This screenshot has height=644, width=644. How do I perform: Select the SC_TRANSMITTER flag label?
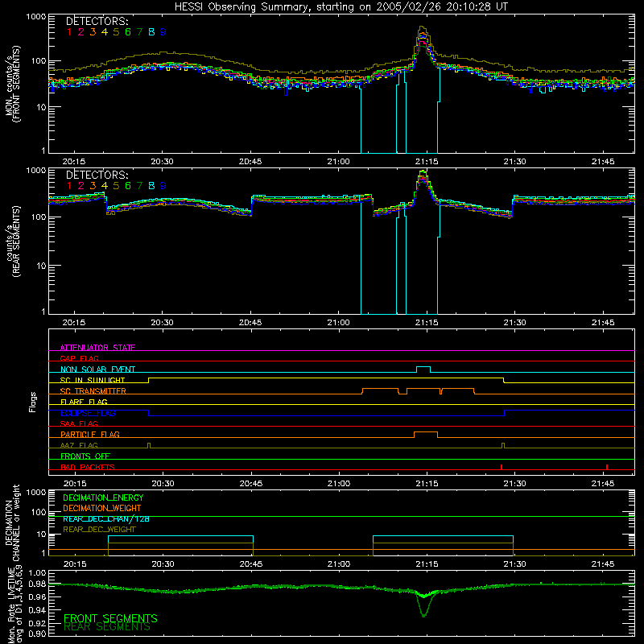point(93,391)
